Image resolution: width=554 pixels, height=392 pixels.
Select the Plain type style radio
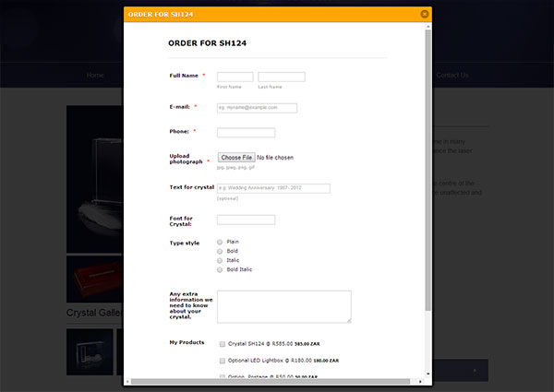[x=220, y=242]
